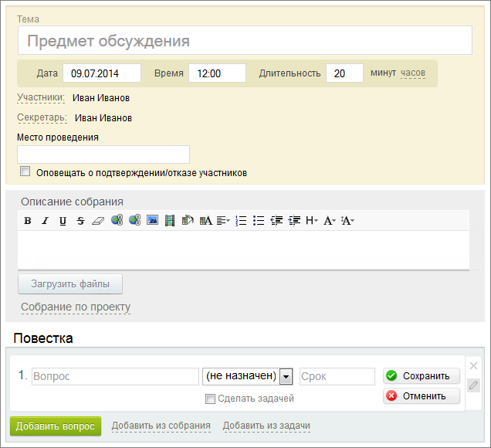Click the "Участники" link
The image size is (491, 448).
point(41,97)
